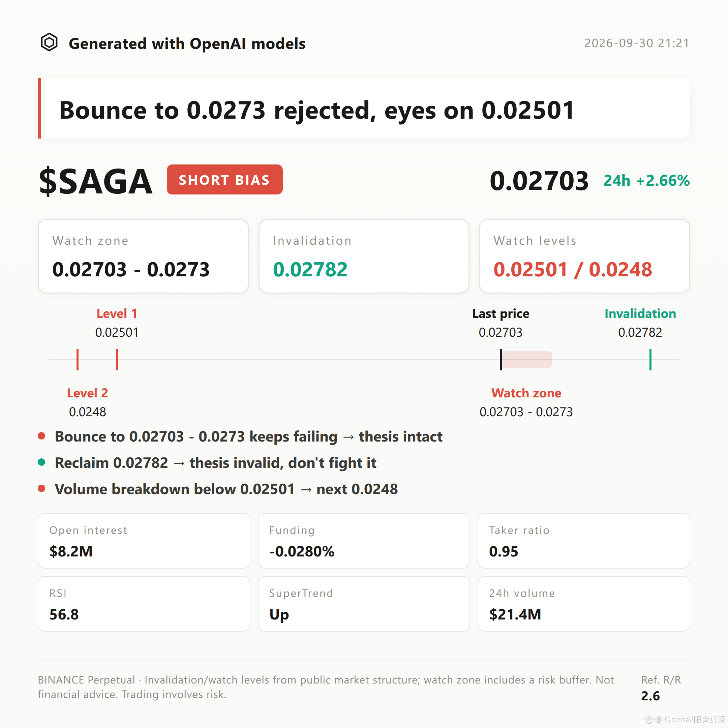Click the hexagon logo icon

(49, 42)
